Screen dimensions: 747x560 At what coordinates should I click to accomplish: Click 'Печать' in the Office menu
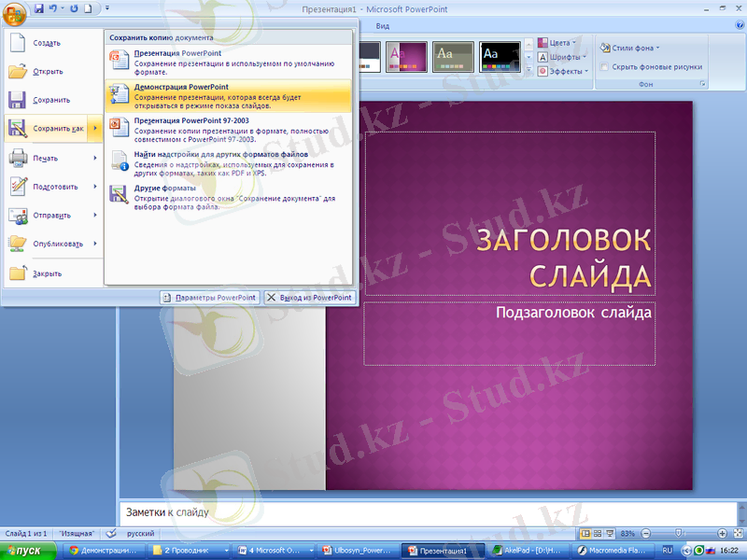[47, 158]
